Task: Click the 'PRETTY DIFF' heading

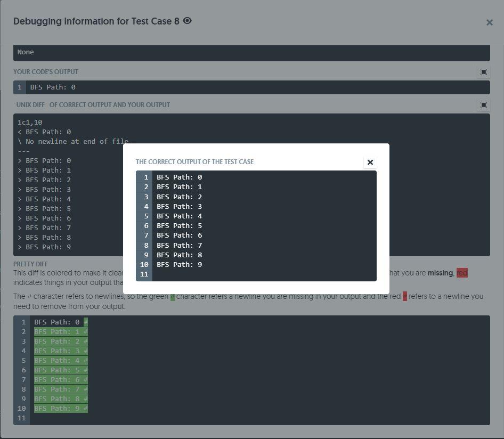Action: click(x=30, y=264)
